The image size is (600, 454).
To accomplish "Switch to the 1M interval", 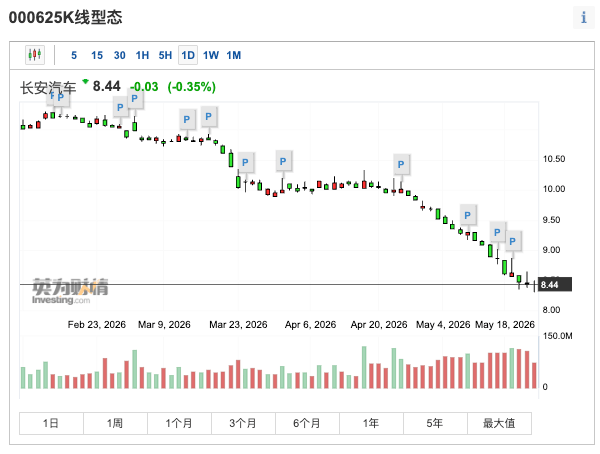I will point(234,56).
